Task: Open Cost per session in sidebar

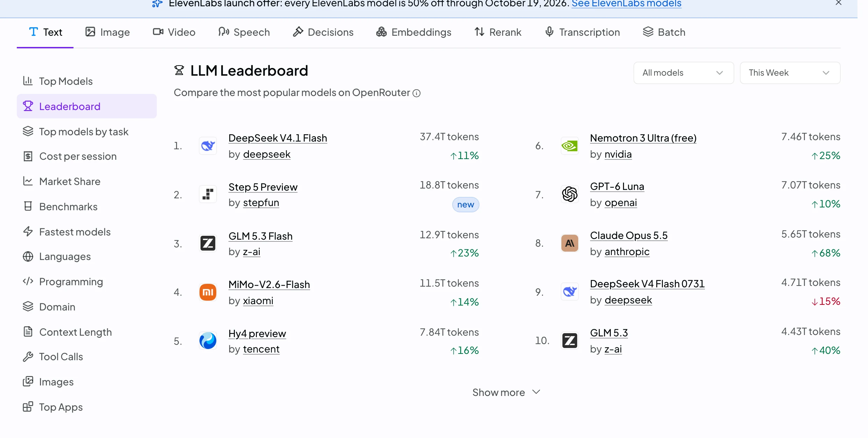Action: tap(87, 156)
